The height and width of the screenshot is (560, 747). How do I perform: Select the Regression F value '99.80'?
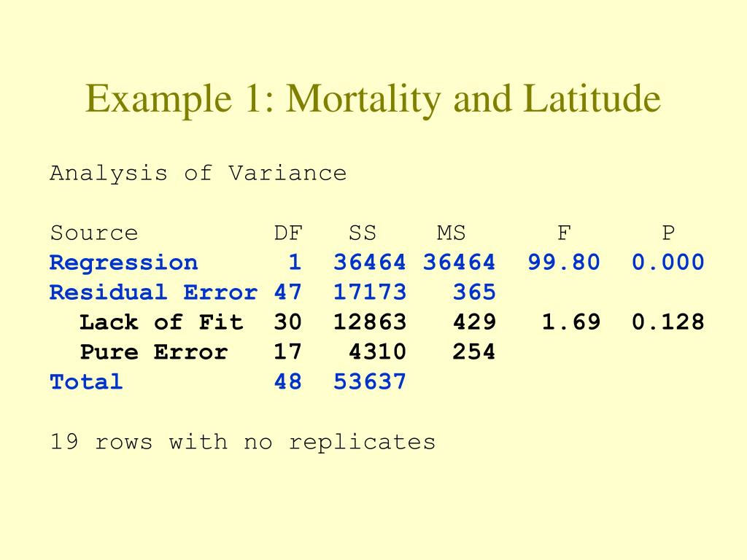click(x=564, y=262)
